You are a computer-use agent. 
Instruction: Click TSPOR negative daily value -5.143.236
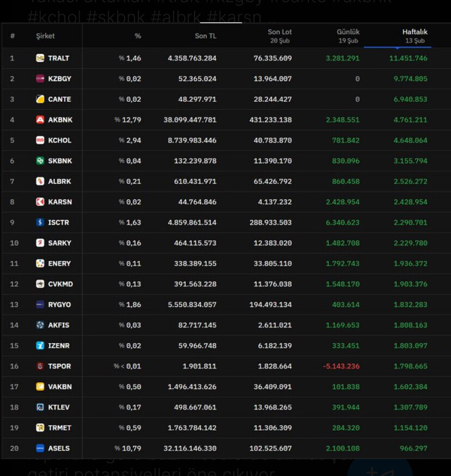tap(341, 367)
